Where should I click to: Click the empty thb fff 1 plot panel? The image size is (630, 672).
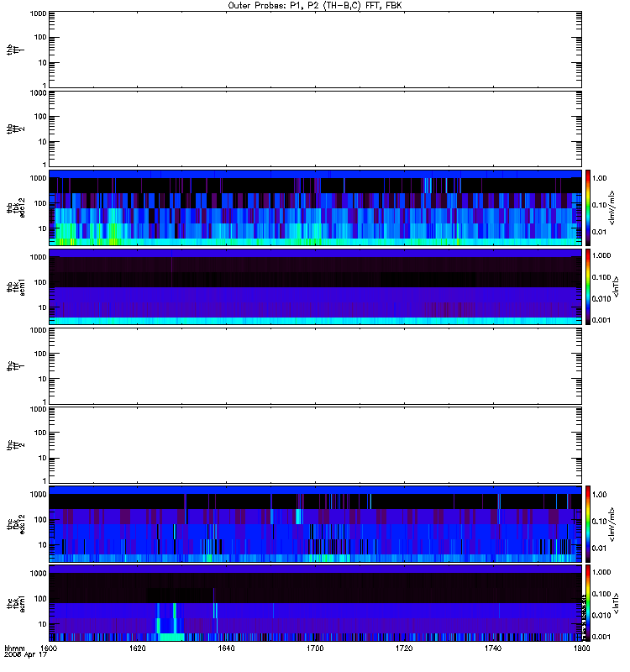pyautogui.click(x=315, y=50)
